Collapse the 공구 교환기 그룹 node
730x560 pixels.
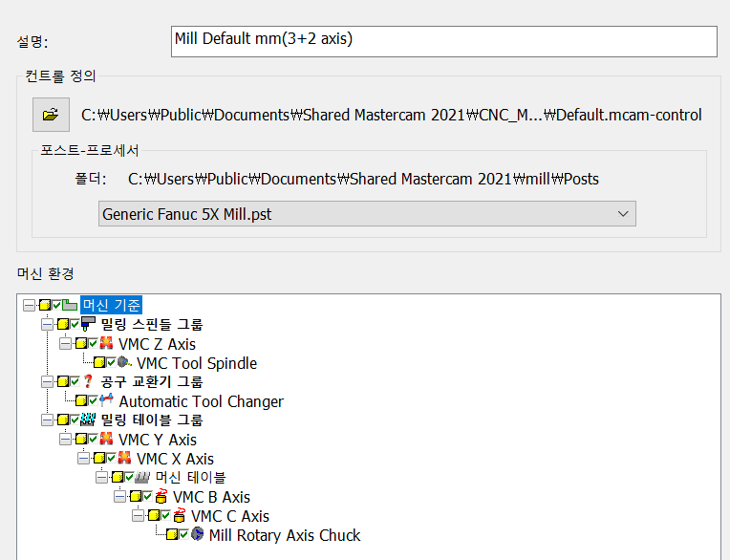point(47,381)
